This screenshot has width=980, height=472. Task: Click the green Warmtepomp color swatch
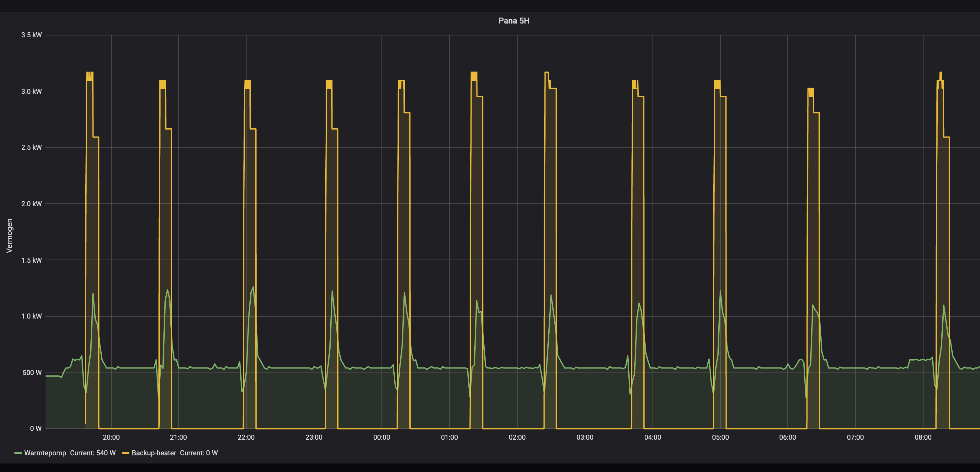[18, 453]
